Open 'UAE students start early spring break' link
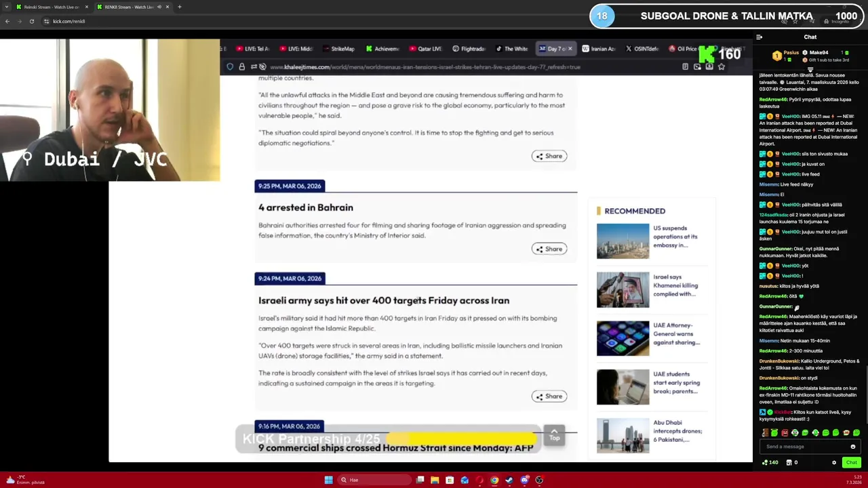Image resolution: width=868 pixels, height=488 pixels. click(677, 382)
